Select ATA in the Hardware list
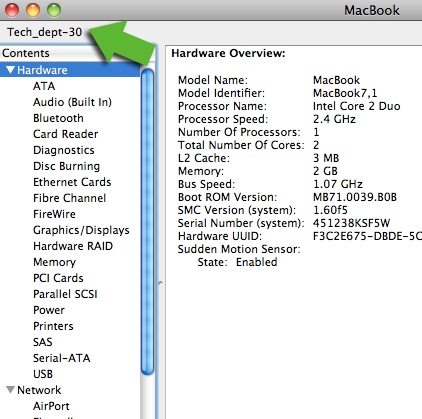Viewport: 422px width, 419px height. pyautogui.click(x=44, y=86)
